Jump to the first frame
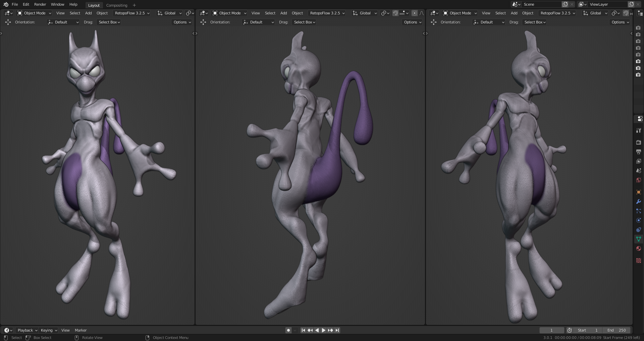Viewport: 644px width, 341px height. pyautogui.click(x=303, y=330)
